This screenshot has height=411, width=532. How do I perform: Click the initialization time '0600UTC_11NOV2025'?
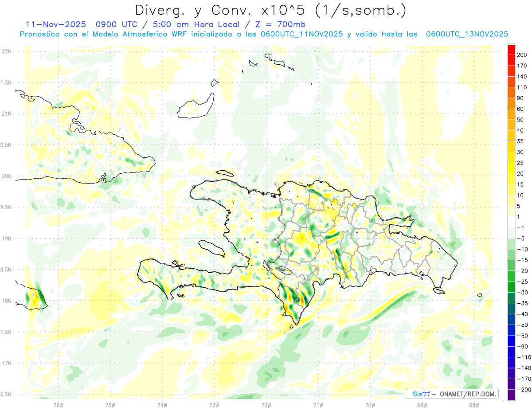[301, 34]
